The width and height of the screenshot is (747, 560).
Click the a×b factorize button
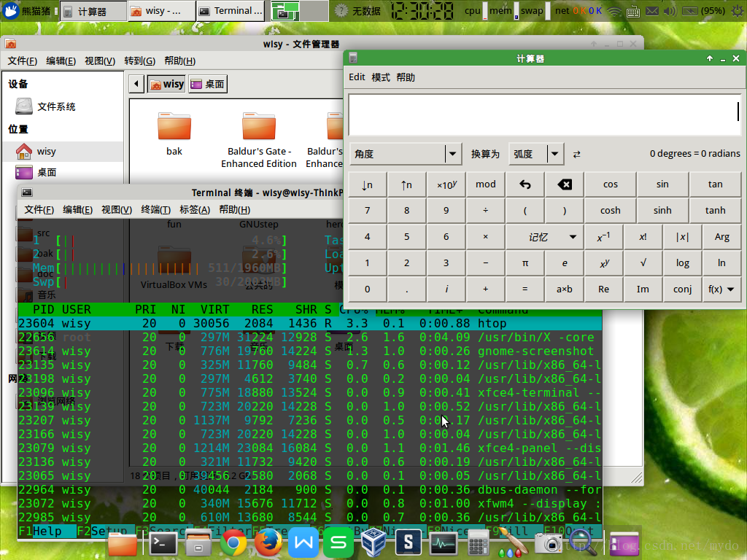click(565, 289)
